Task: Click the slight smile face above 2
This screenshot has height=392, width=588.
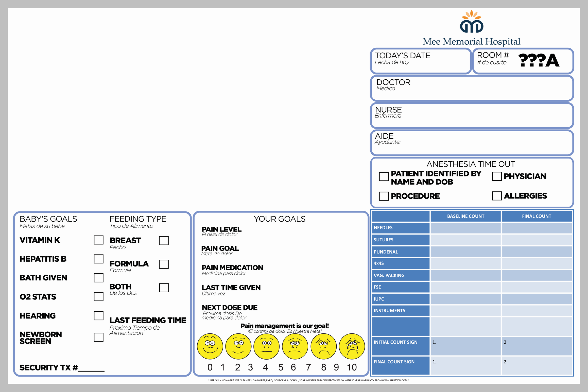Action: tap(238, 346)
